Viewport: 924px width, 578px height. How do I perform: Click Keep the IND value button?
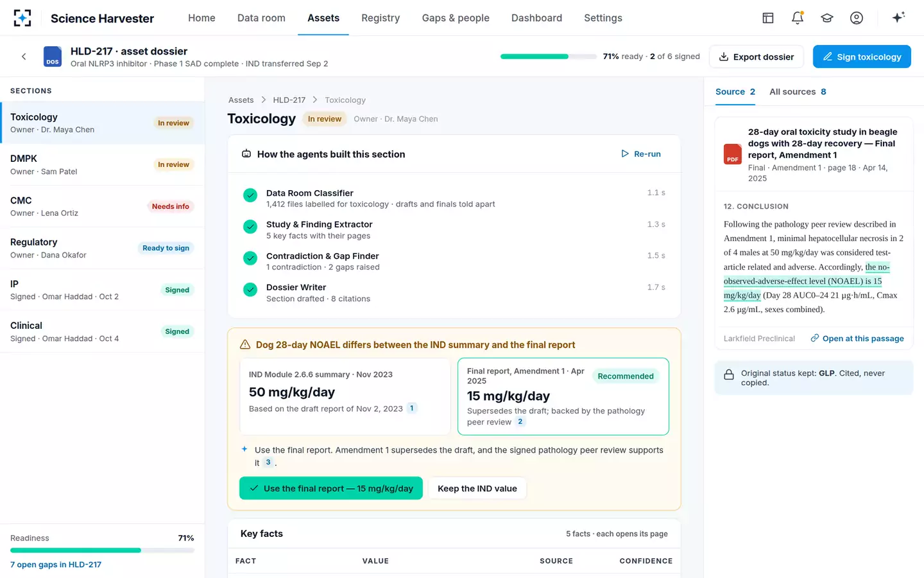[x=477, y=488]
